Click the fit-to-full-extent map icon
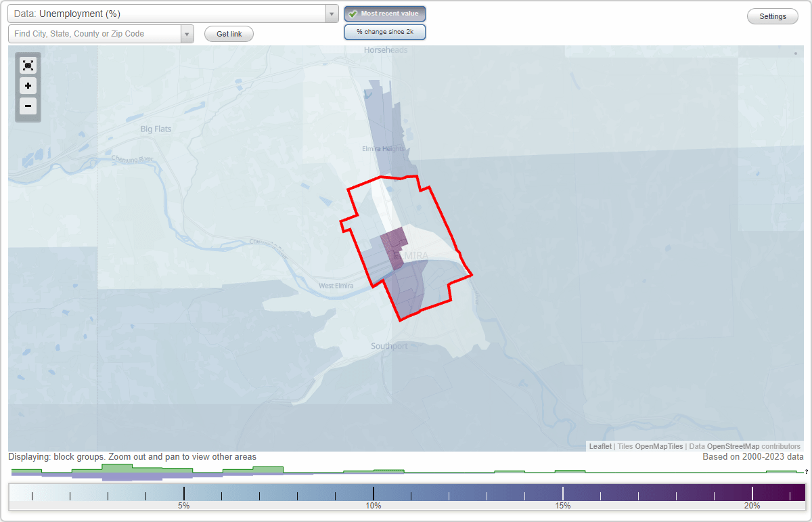 tap(28, 65)
